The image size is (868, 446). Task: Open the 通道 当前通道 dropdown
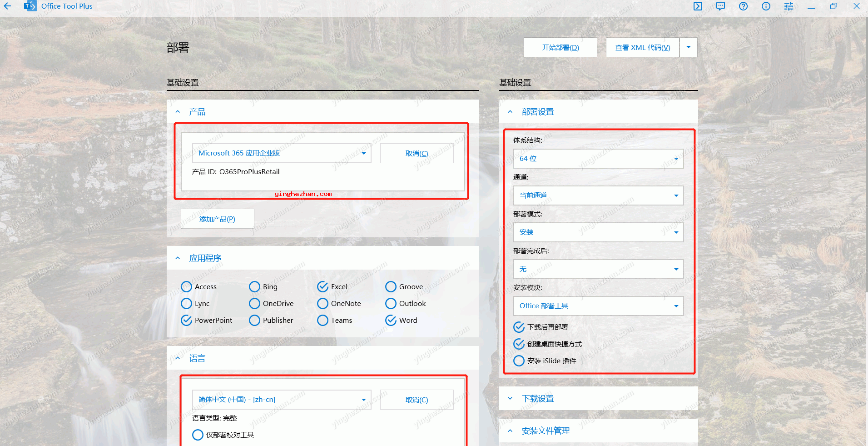tap(598, 195)
